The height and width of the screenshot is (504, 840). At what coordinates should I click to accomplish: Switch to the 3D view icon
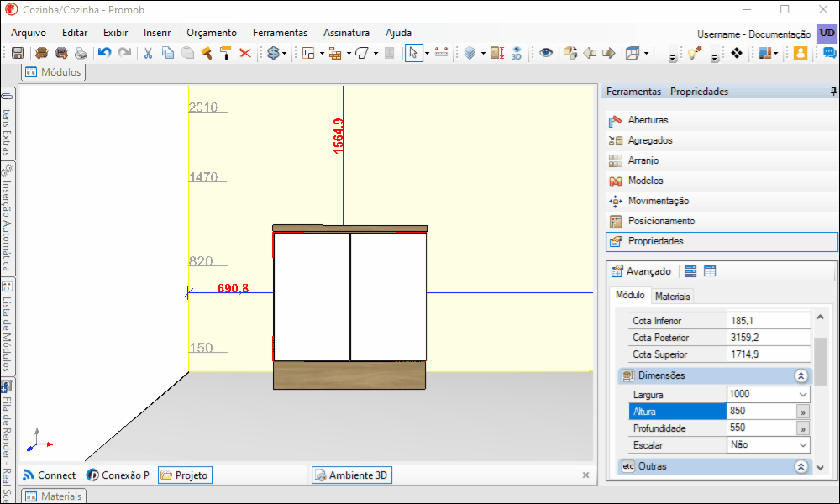coord(517,53)
